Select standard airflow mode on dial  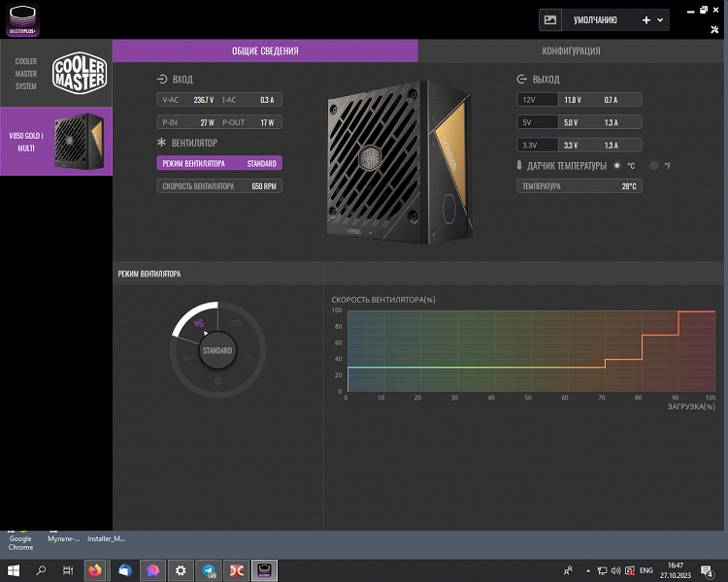[x=199, y=323]
